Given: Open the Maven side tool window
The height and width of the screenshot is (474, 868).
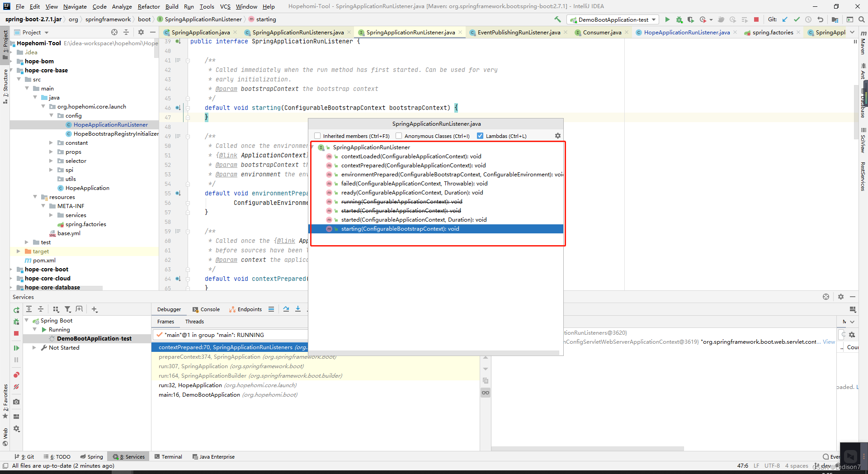Looking at the screenshot, I should 863,43.
